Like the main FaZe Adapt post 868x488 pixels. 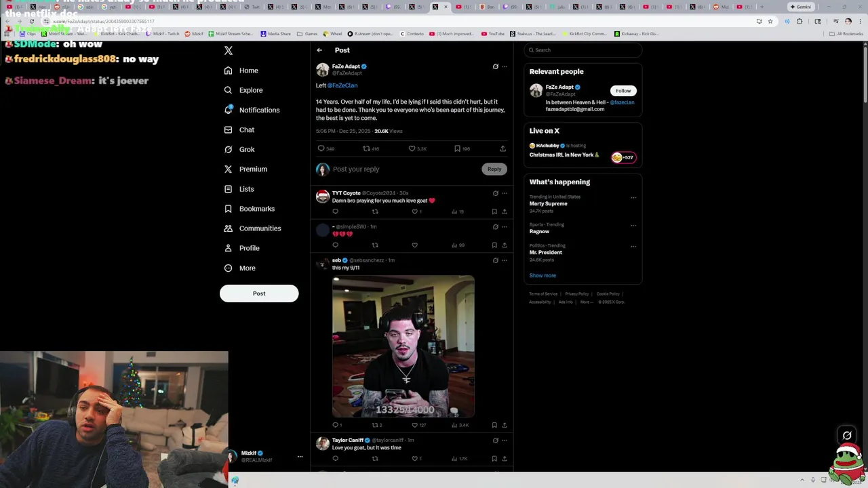(x=412, y=148)
